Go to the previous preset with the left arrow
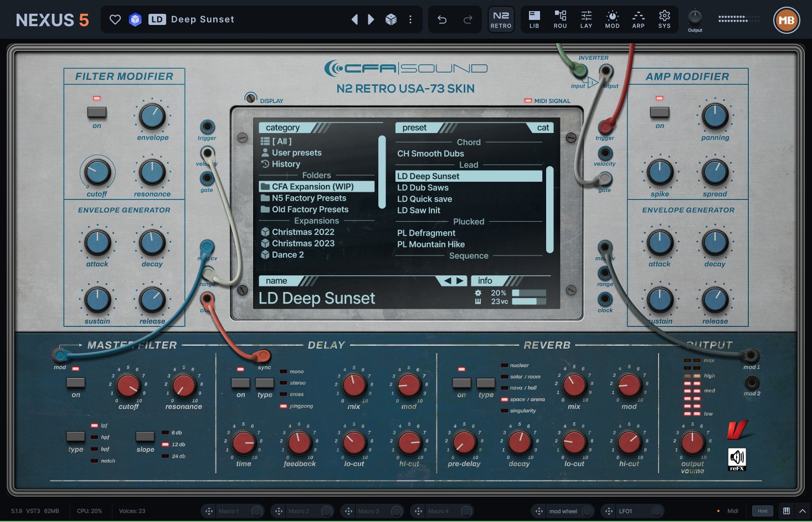Screen dimensions: 812x522 point(354,20)
